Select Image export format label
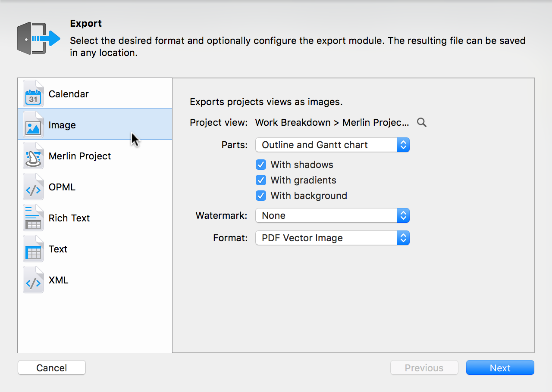Viewport: 552px width, 392px height. (62, 125)
